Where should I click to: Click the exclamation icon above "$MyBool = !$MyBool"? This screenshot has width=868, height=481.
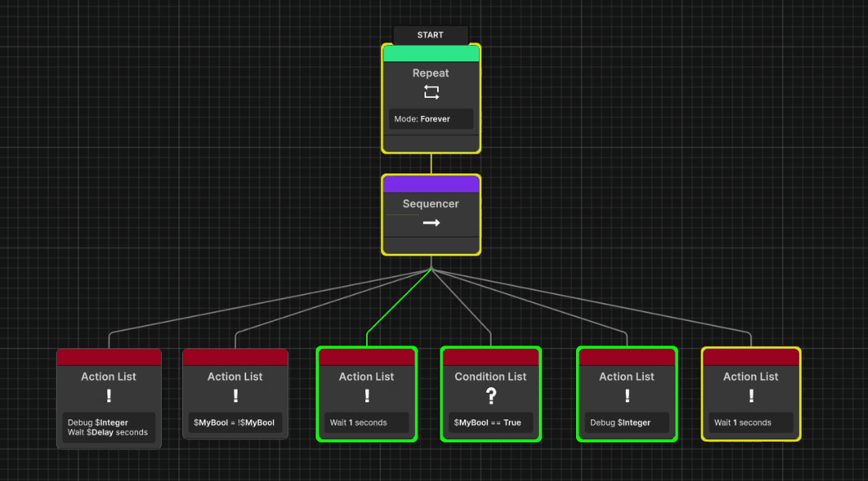[x=235, y=393]
